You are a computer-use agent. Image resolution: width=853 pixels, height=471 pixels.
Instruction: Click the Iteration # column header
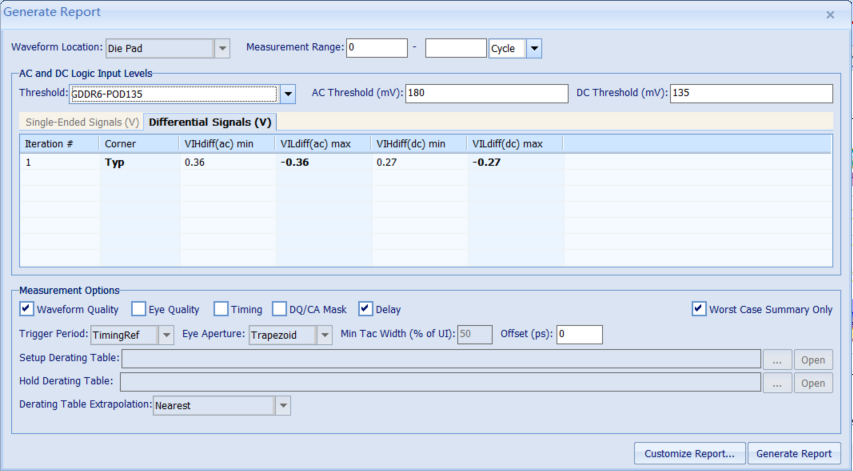tap(59, 144)
